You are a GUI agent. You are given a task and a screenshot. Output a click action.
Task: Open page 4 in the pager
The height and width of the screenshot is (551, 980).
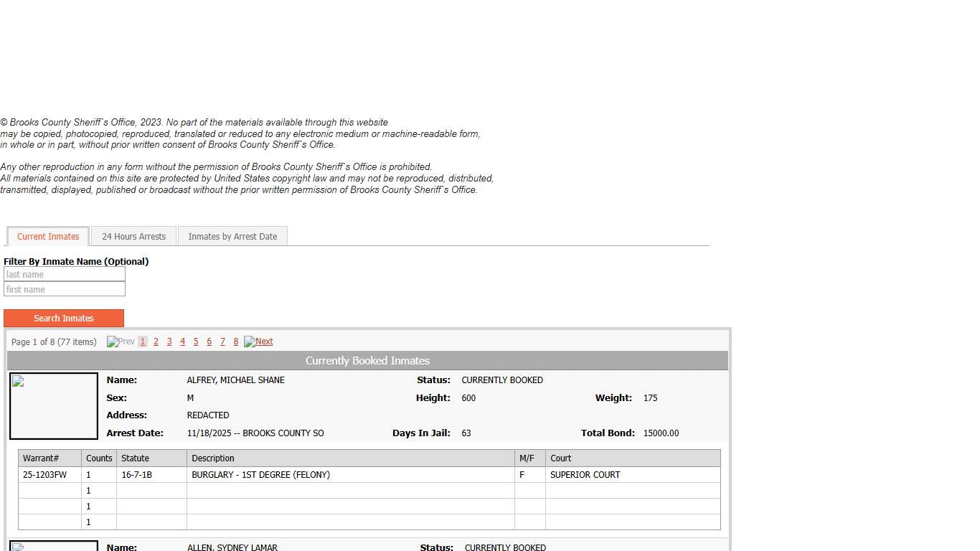(x=182, y=342)
